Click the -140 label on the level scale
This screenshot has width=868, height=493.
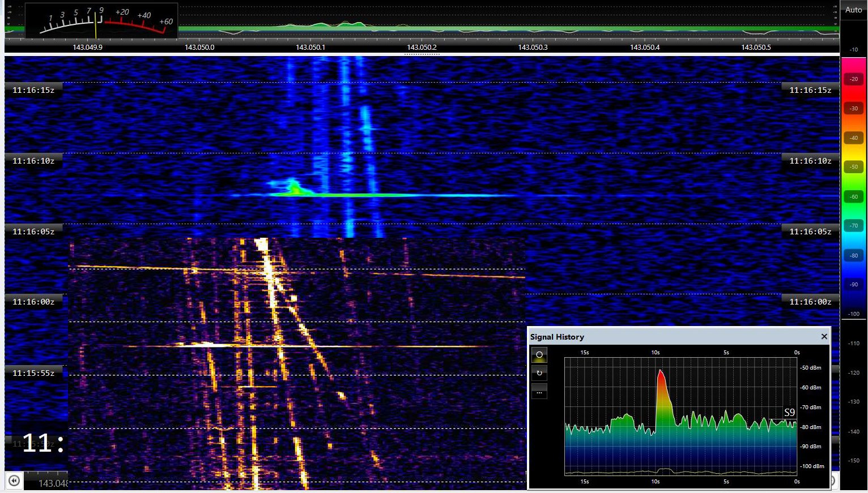pos(854,432)
